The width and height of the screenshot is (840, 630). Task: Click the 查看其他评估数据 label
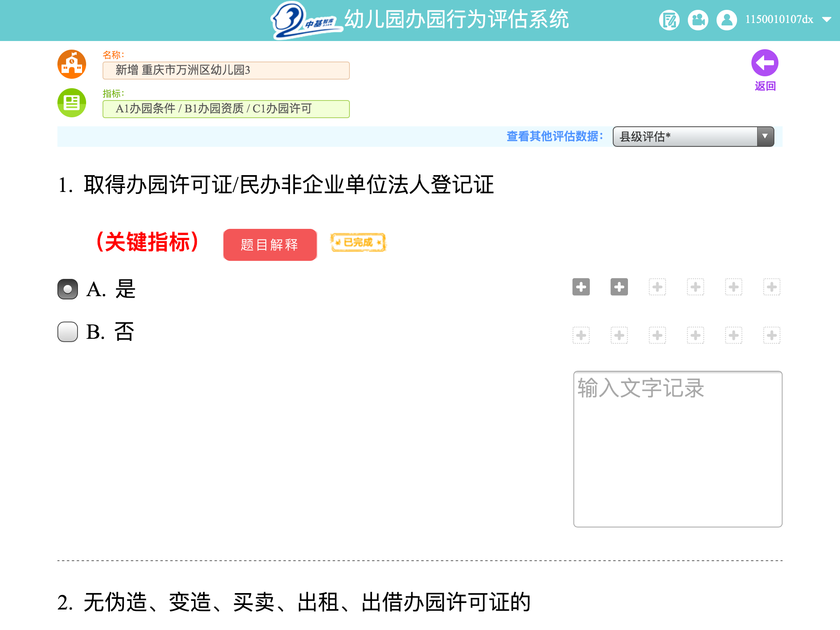click(x=555, y=136)
